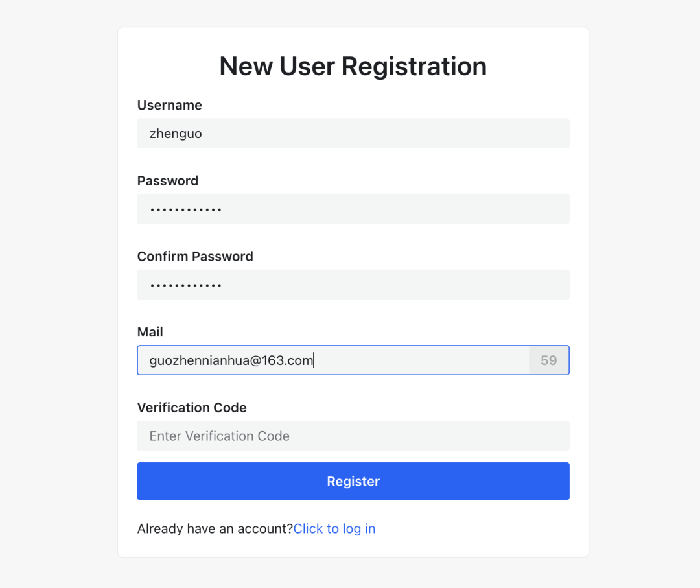Viewport: 700px width, 588px height.
Task: Open the "Click to log in" link
Action: tap(334, 529)
